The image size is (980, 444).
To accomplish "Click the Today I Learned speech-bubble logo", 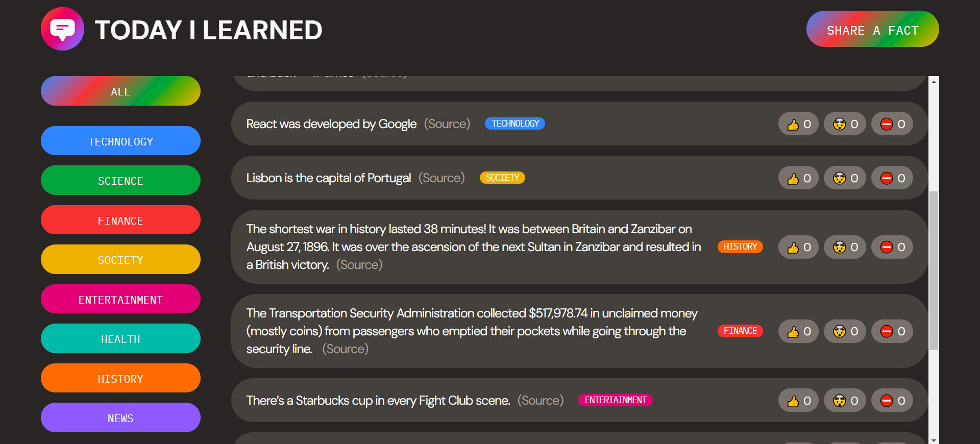I will (x=62, y=29).
